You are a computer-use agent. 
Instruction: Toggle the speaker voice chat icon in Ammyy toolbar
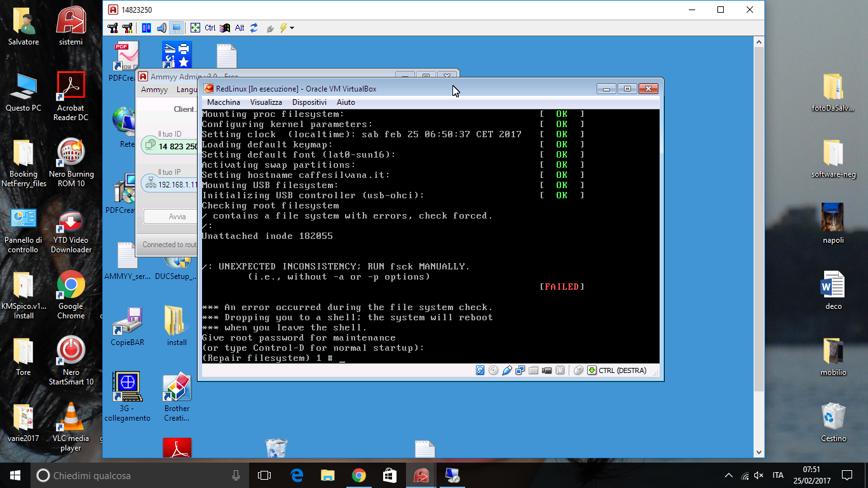161,28
